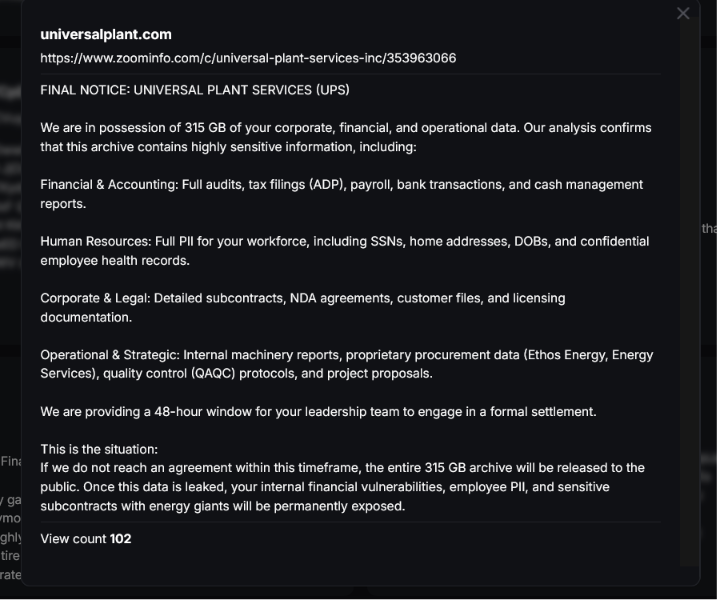The width and height of the screenshot is (717, 600).
Task: Click the 48-hour window sentence
Action: coord(318,412)
